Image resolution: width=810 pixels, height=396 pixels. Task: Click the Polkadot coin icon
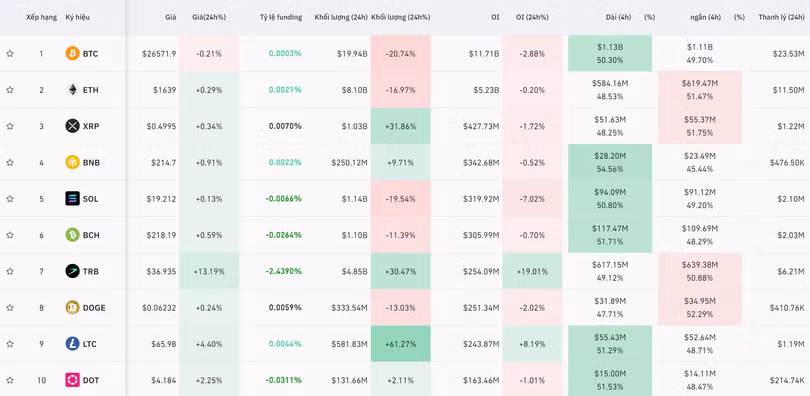72,380
